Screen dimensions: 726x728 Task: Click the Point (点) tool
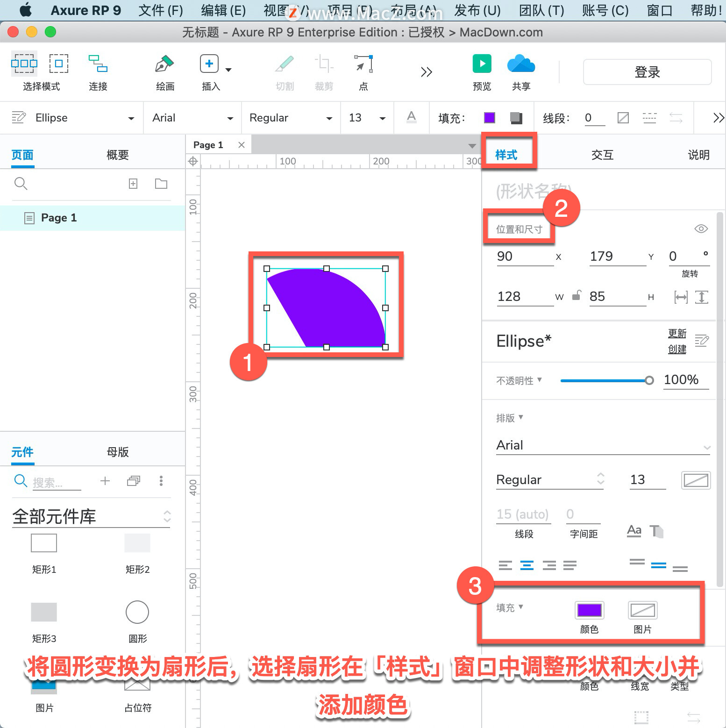[x=363, y=64]
